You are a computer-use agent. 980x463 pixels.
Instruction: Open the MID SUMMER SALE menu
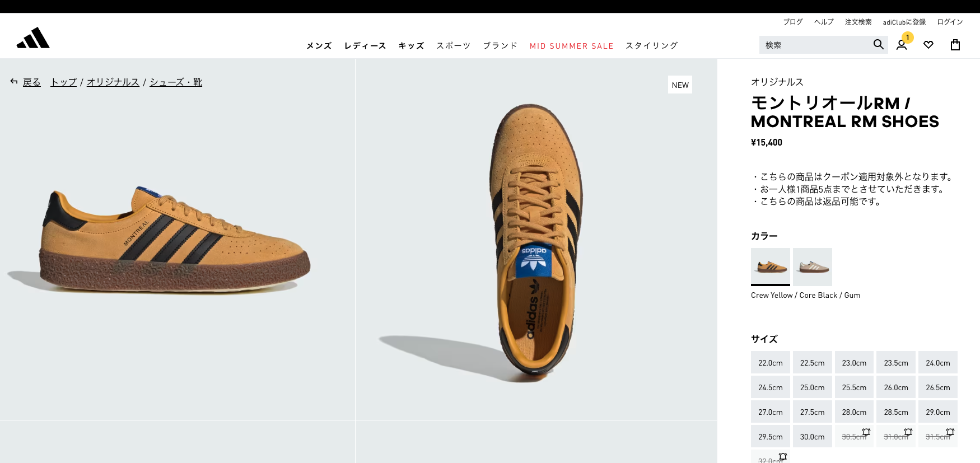tap(572, 46)
